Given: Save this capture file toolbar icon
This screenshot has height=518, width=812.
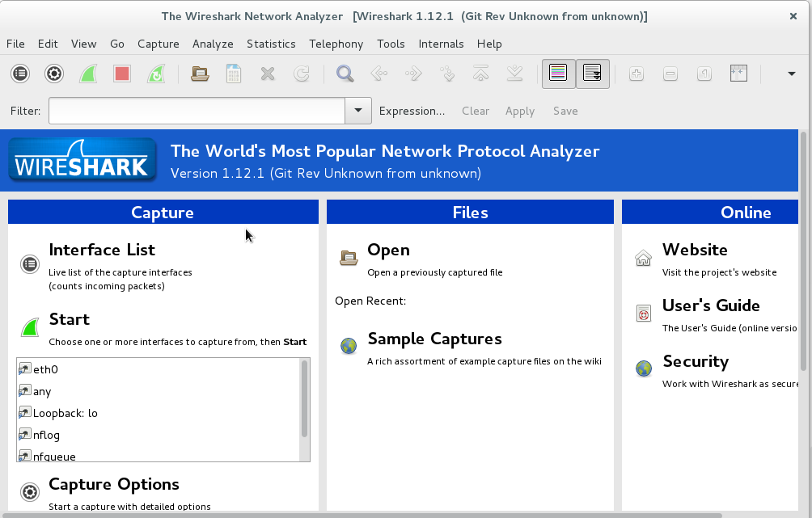Looking at the screenshot, I should pos(234,74).
